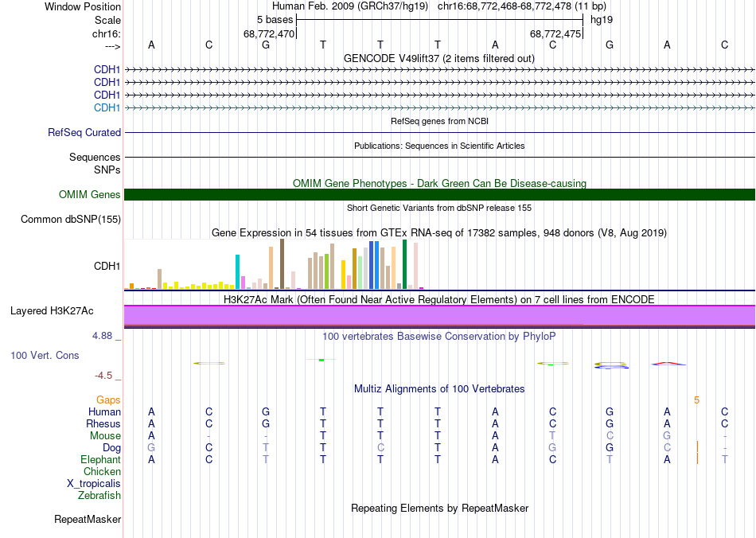Open the OMIM Genes track label

point(89,195)
